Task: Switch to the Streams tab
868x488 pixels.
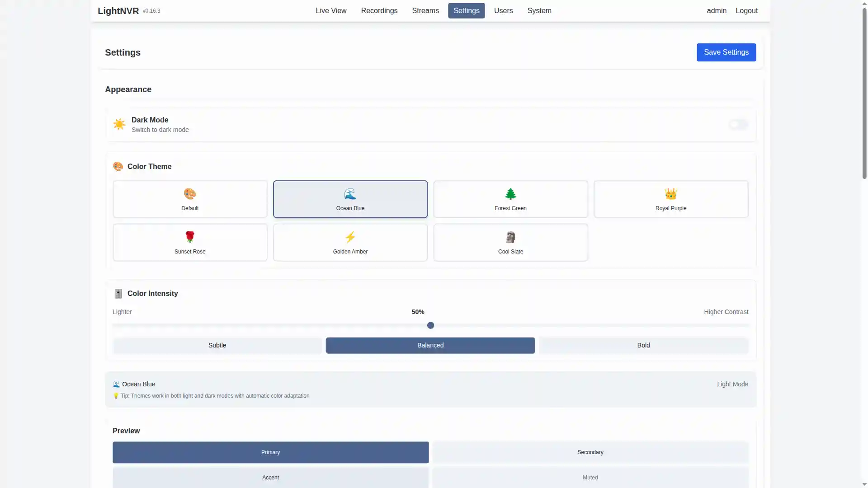Action: pyautogui.click(x=425, y=10)
